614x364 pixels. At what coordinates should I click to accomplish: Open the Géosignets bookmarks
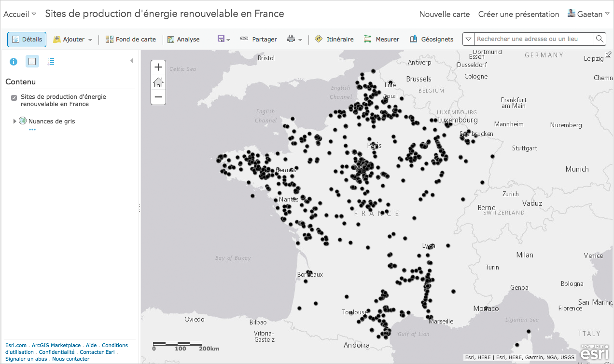point(432,40)
